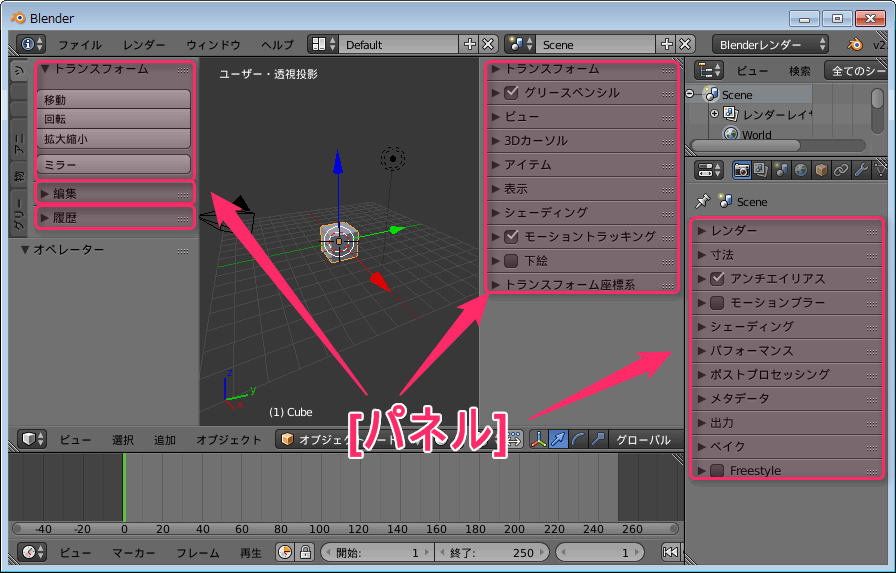Toggle the timeline preview range clock icon
This screenshot has width=896, height=573.
pyautogui.click(x=285, y=552)
